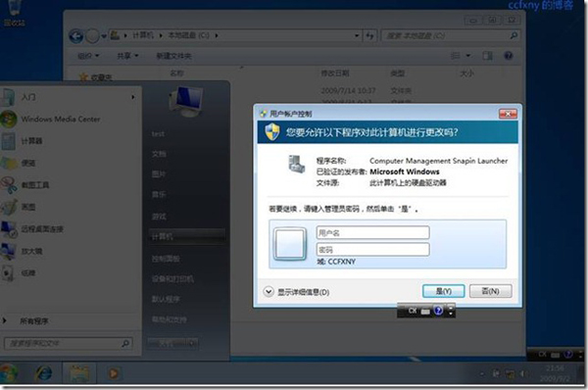
Task: Open 游戏 from Start menu
Action: [x=159, y=217]
